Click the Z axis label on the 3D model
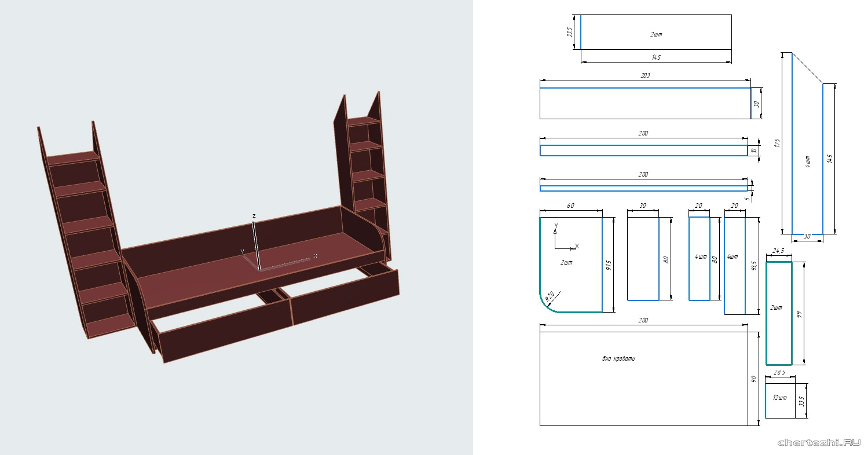This screenshot has width=868, height=455. 254,216
